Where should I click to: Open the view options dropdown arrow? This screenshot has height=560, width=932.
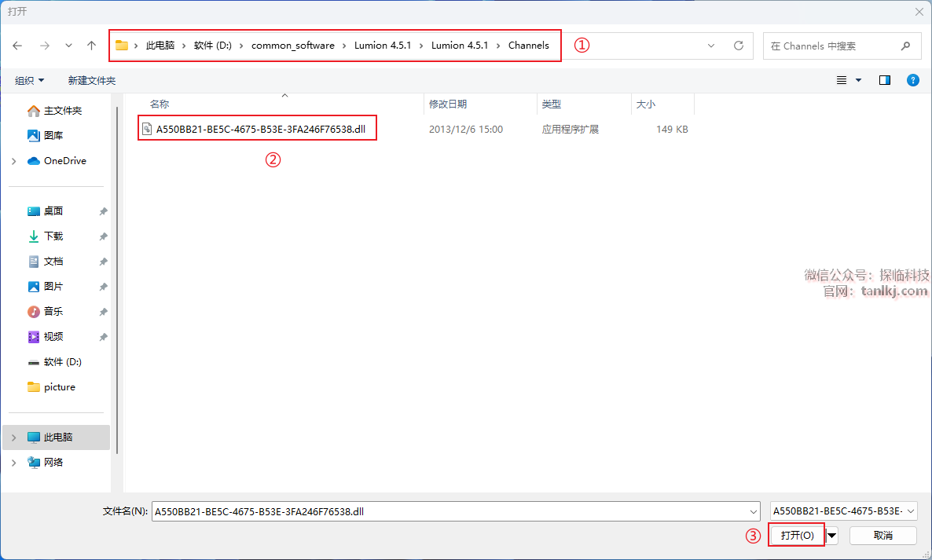[858, 80]
